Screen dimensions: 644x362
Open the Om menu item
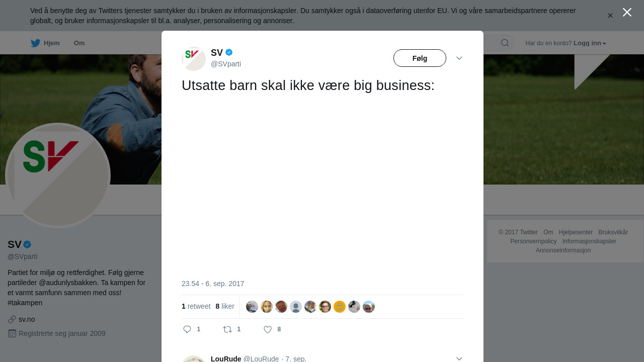[79, 43]
